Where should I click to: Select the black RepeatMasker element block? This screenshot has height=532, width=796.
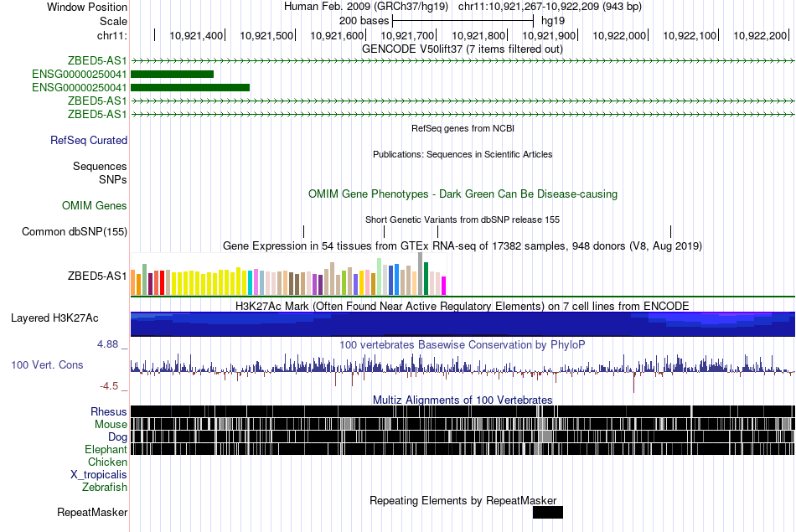(548, 512)
